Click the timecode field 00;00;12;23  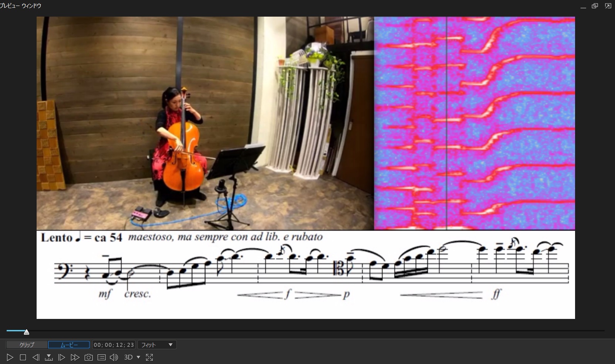(x=114, y=345)
